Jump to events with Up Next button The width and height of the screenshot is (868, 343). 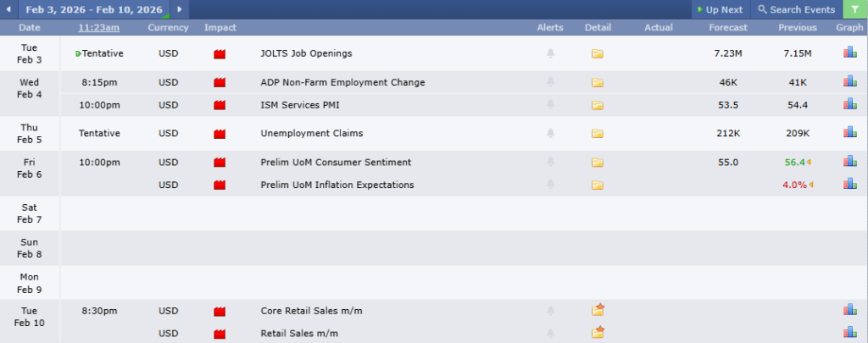click(x=720, y=9)
